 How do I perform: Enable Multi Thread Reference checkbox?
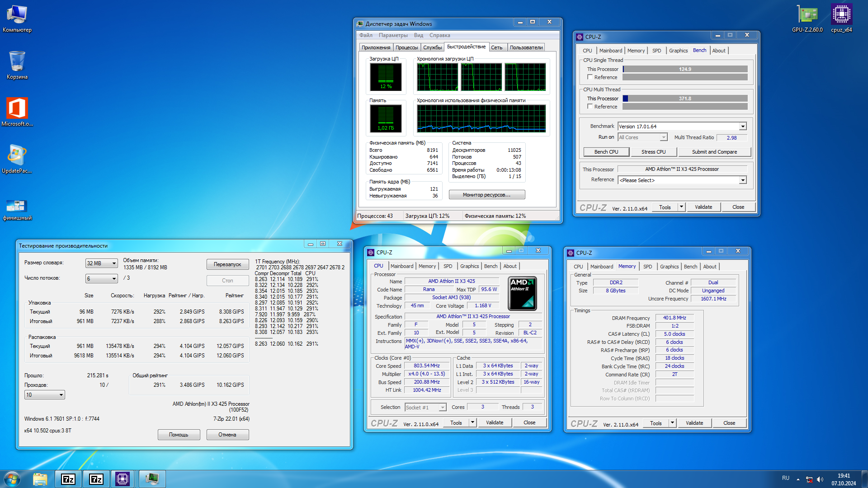(590, 107)
